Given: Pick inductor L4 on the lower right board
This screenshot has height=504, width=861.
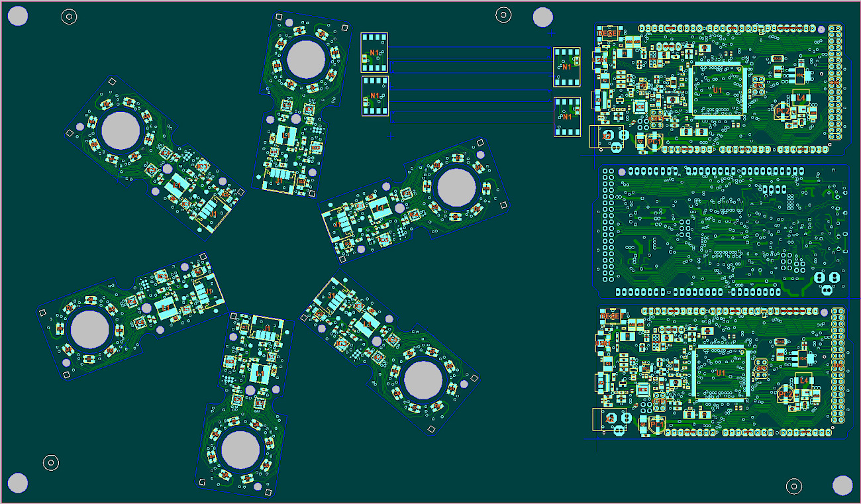Looking at the screenshot, I should point(804,380).
